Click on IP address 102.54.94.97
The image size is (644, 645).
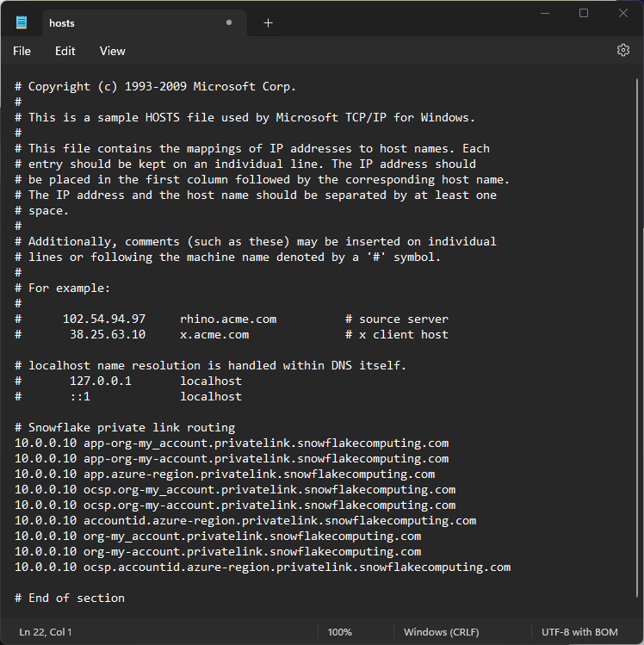[x=104, y=319]
